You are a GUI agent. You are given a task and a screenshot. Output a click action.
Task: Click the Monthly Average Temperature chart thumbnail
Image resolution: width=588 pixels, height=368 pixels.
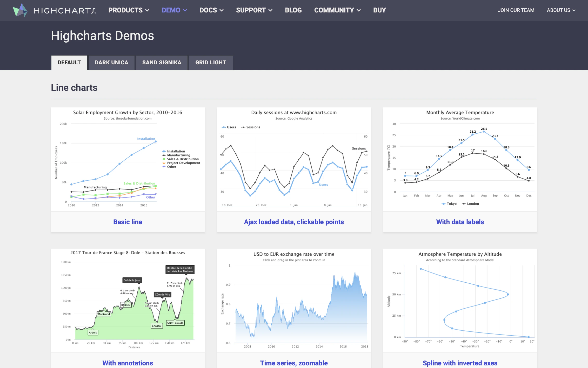tap(460, 159)
